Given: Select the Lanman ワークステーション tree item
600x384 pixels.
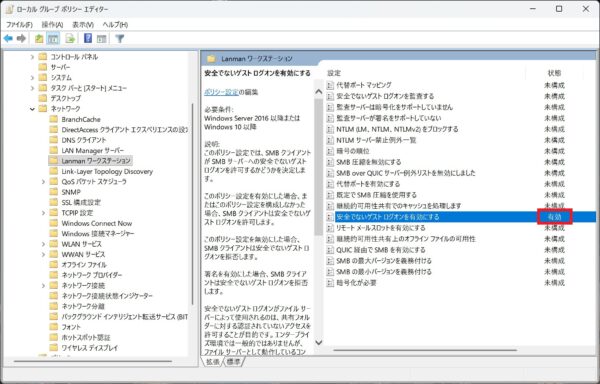Looking at the screenshot, I should (x=96, y=161).
